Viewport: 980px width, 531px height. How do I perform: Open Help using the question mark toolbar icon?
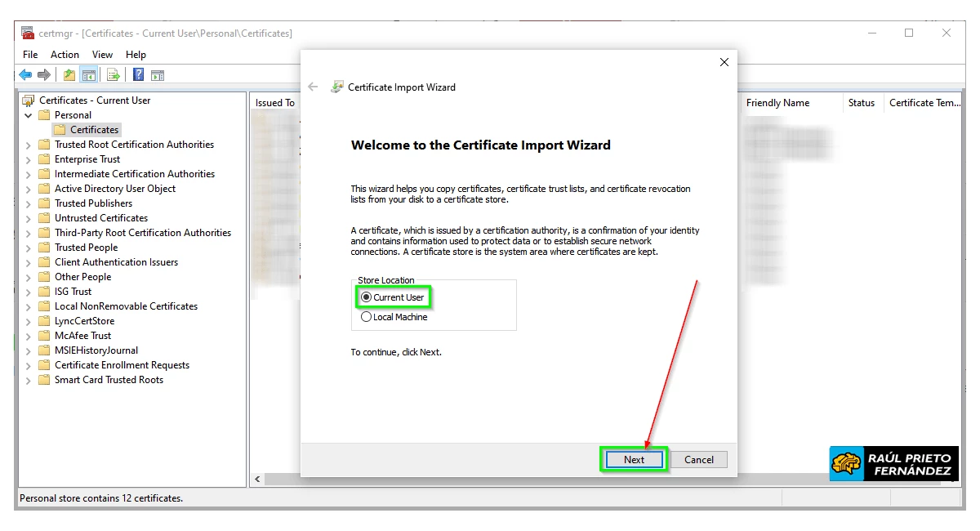(x=137, y=74)
